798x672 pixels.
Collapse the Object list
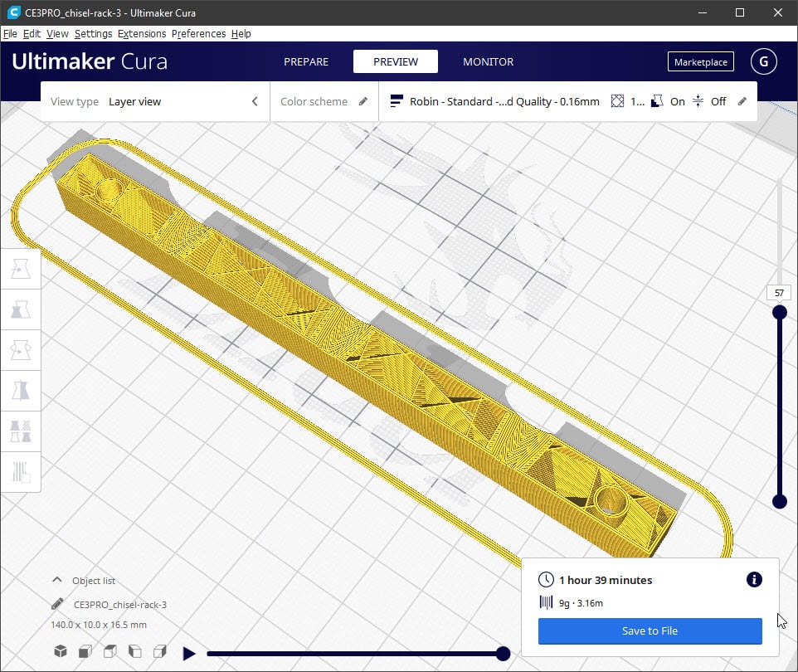[x=57, y=580]
